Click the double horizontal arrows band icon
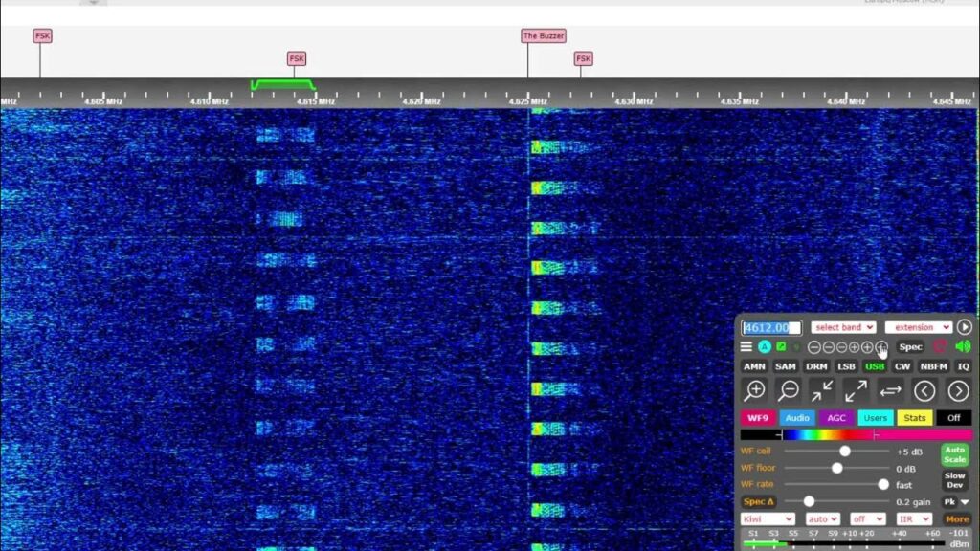 tap(891, 391)
